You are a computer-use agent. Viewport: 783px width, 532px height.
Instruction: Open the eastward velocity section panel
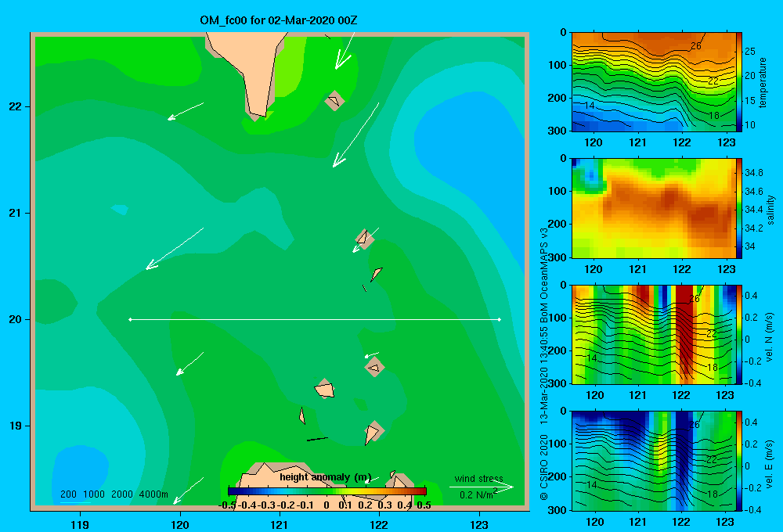[654, 461]
